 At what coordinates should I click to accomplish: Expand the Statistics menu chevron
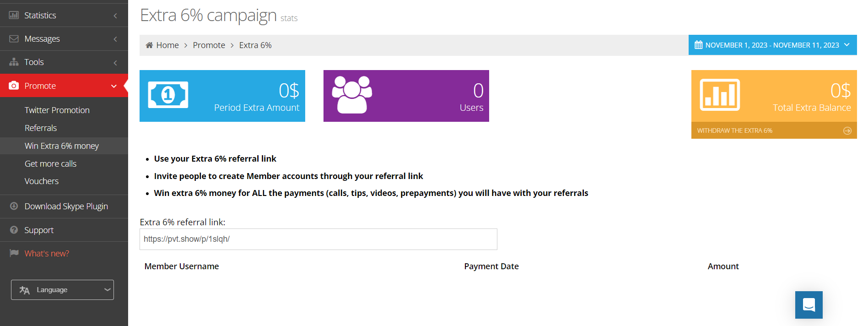[x=115, y=16]
